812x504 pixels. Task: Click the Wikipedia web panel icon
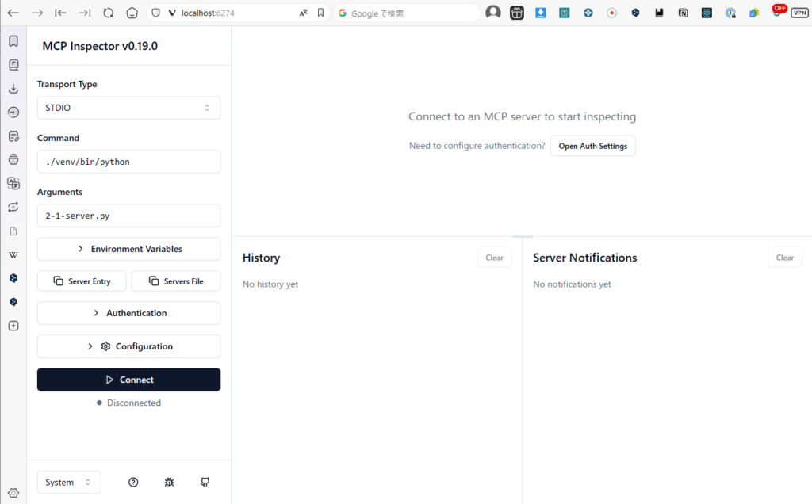[13, 255]
